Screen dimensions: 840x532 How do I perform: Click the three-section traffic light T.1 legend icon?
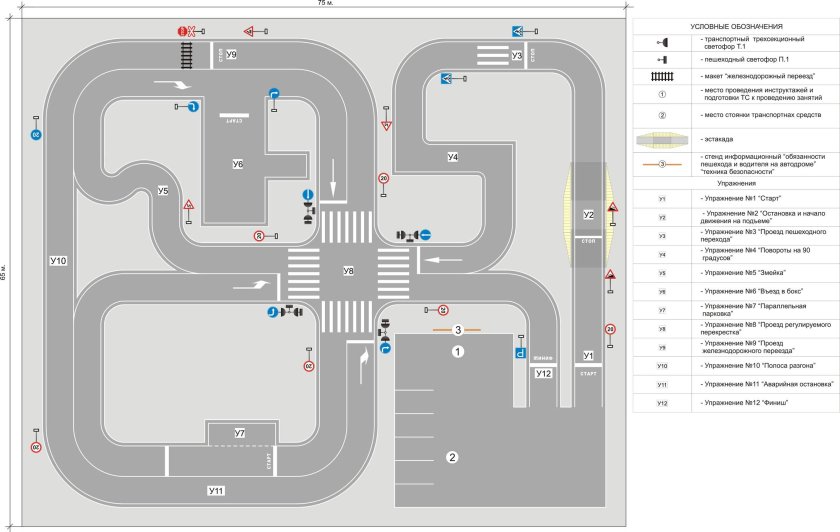point(662,41)
